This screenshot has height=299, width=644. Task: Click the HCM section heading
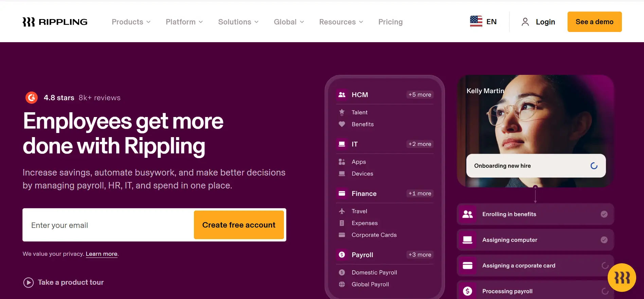pos(360,95)
